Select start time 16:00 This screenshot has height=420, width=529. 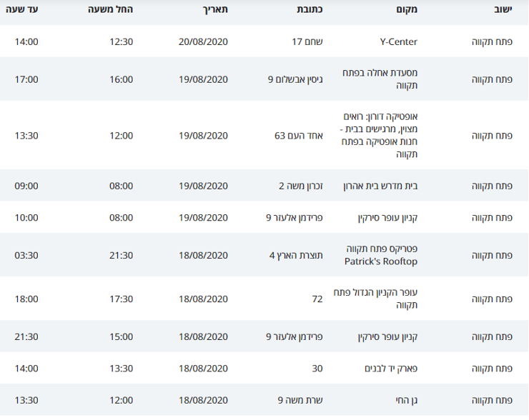tap(121, 79)
